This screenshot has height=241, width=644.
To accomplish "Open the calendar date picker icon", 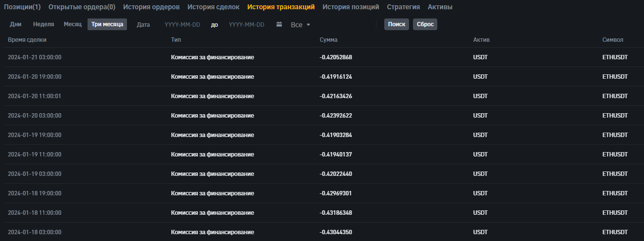I will click(279, 24).
